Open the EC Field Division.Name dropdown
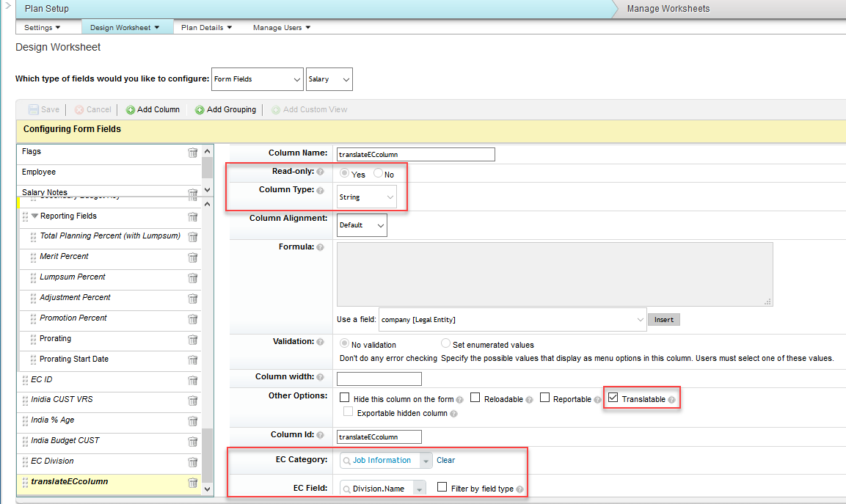 (x=420, y=489)
